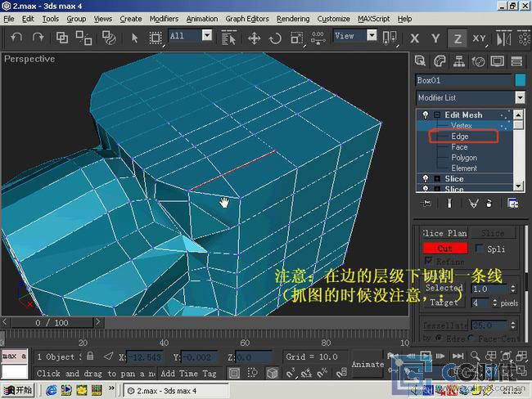Open the All selection filter dropdown
Screen dimensions: 532x399
pyautogui.click(x=207, y=35)
